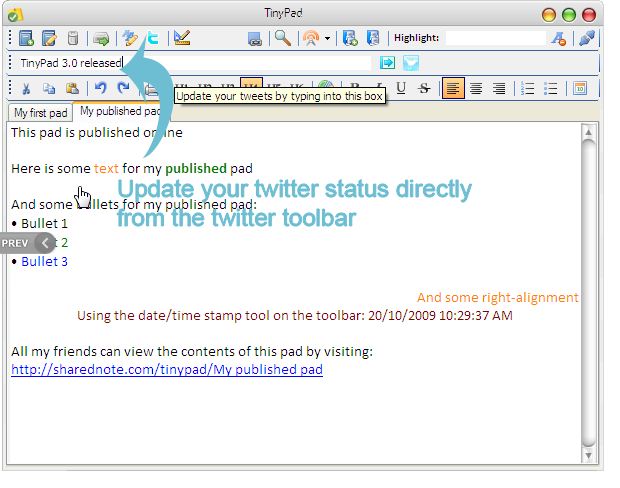
Task: Click the orange 'And some right-alignment' text
Action: point(497,297)
